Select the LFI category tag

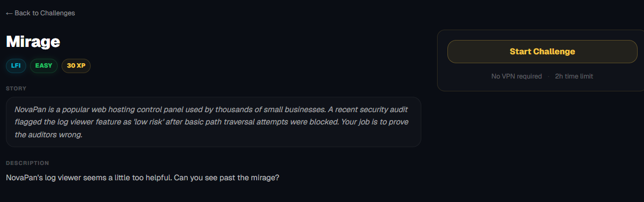[x=16, y=66]
